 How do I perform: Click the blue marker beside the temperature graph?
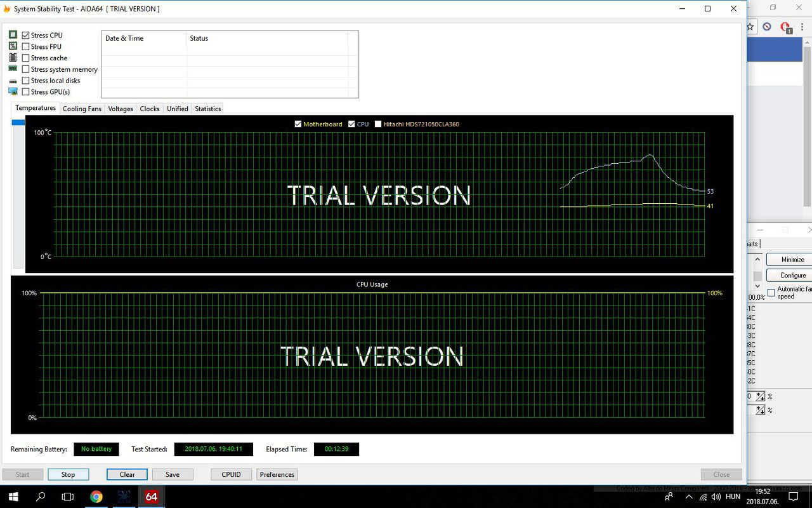coord(18,123)
